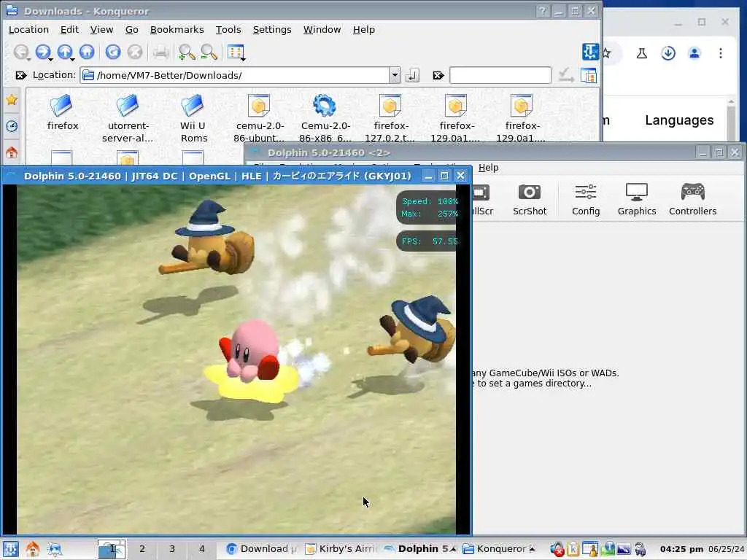Select the firefox-127.0.2.t archive file
Screen dimensions: 747x560
coord(390,118)
